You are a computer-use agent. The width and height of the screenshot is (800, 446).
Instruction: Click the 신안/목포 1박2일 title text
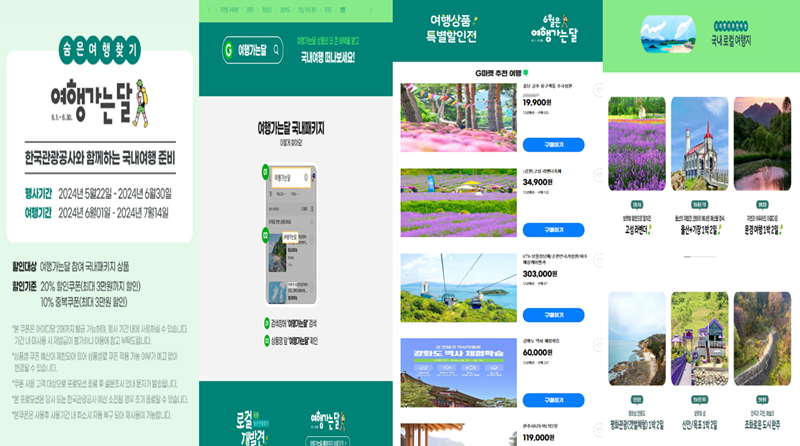pyautogui.click(x=699, y=425)
